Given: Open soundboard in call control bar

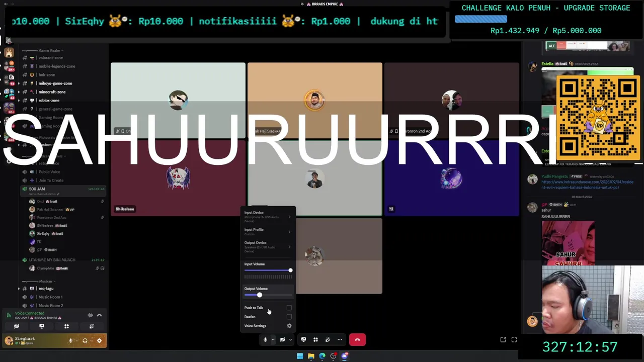Looking at the screenshot, I should click(x=328, y=340).
